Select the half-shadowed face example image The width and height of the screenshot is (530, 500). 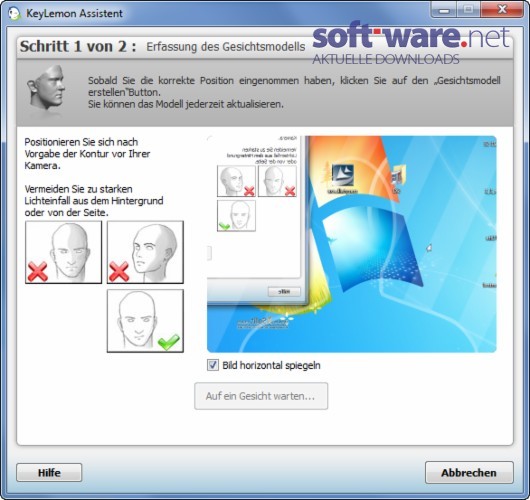click(64, 252)
